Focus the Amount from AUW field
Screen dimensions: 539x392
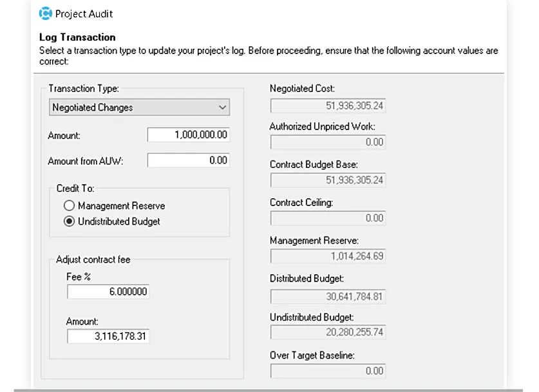pyautogui.click(x=189, y=160)
